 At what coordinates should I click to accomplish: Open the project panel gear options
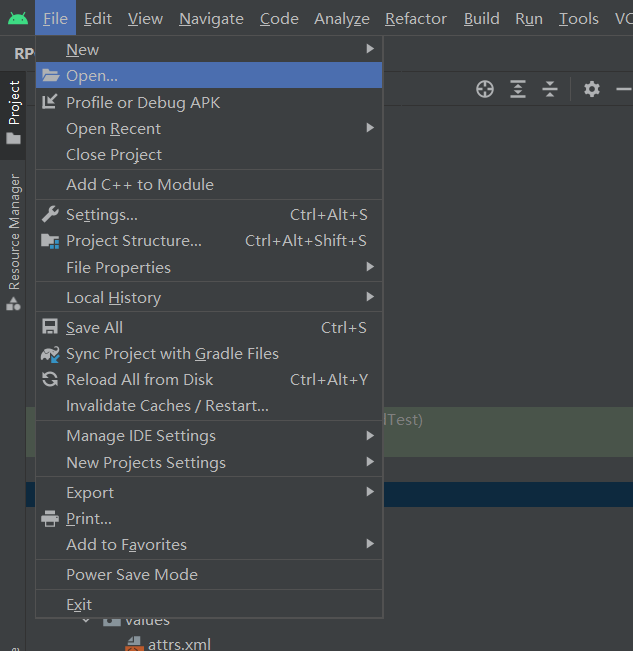[x=592, y=89]
